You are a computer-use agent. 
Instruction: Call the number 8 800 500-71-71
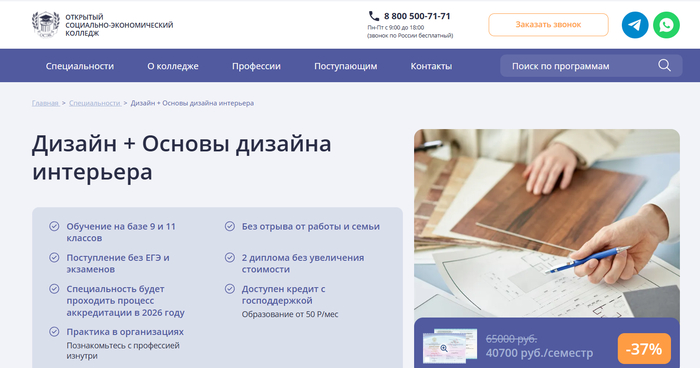(417, 16)
